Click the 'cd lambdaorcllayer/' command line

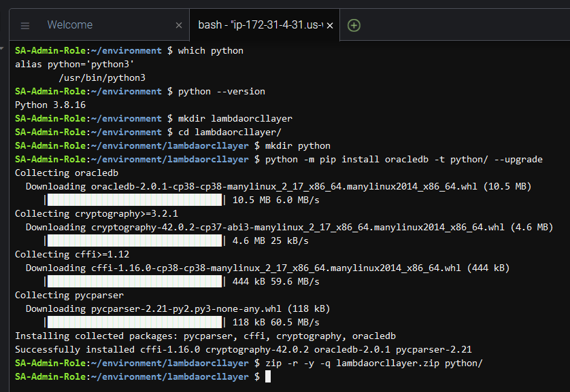coord(229,132)
